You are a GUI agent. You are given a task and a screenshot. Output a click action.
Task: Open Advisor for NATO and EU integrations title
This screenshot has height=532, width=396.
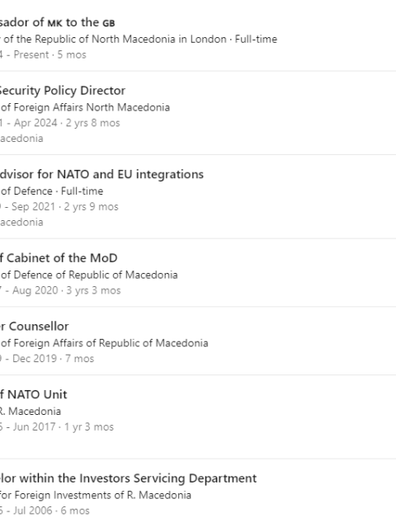click(x=101, y=174)
